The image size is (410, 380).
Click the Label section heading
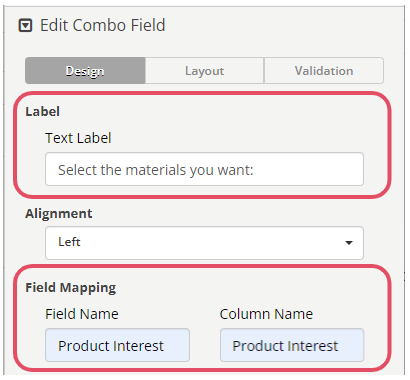coord(43,111)
